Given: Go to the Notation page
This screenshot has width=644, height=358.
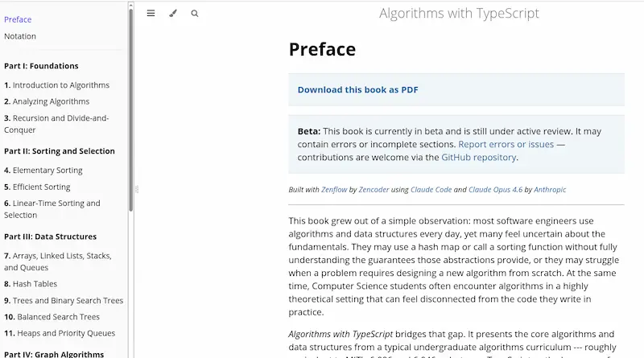Looking at the screenshot, I should tap(20, 36).
